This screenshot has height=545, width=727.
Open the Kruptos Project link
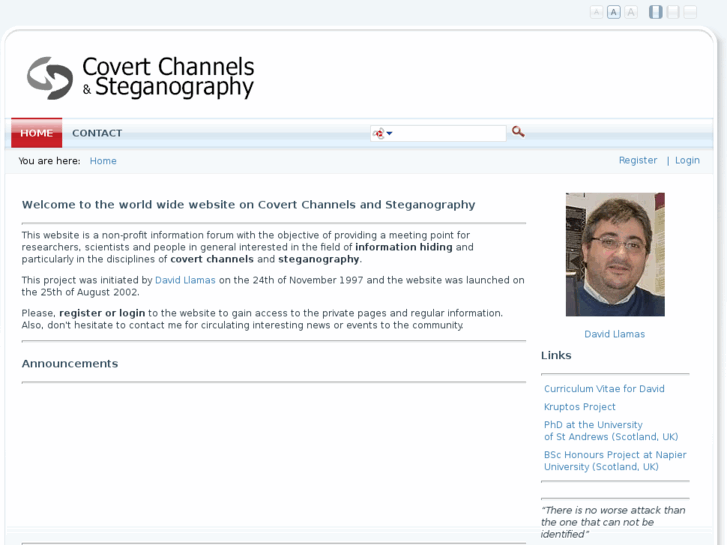tap(579, 407)
